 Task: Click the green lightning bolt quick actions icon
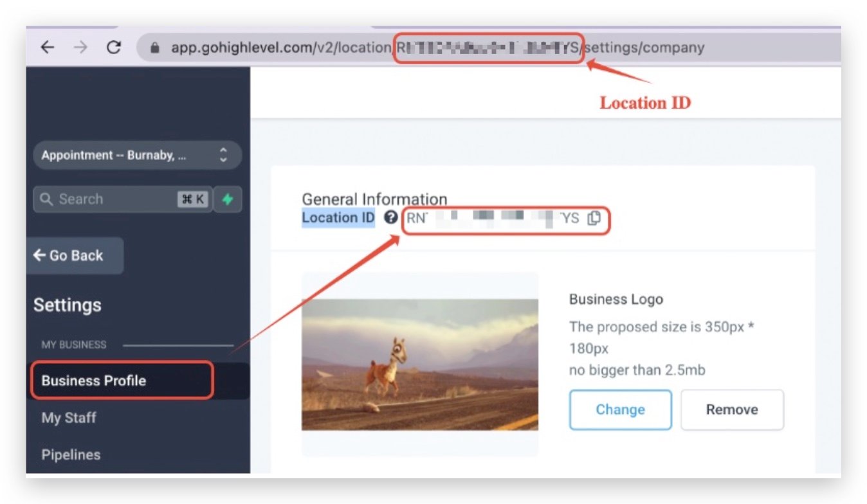[227, 199]
